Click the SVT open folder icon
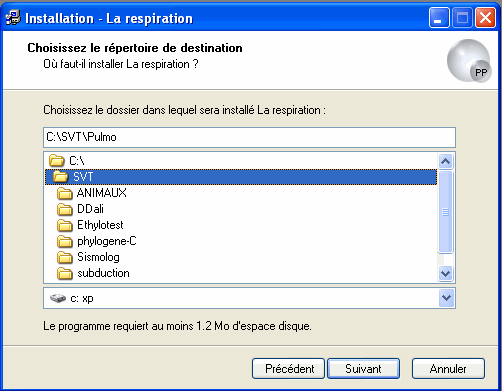The height and width of the screenshot is (391, 502). coord(60,177)
